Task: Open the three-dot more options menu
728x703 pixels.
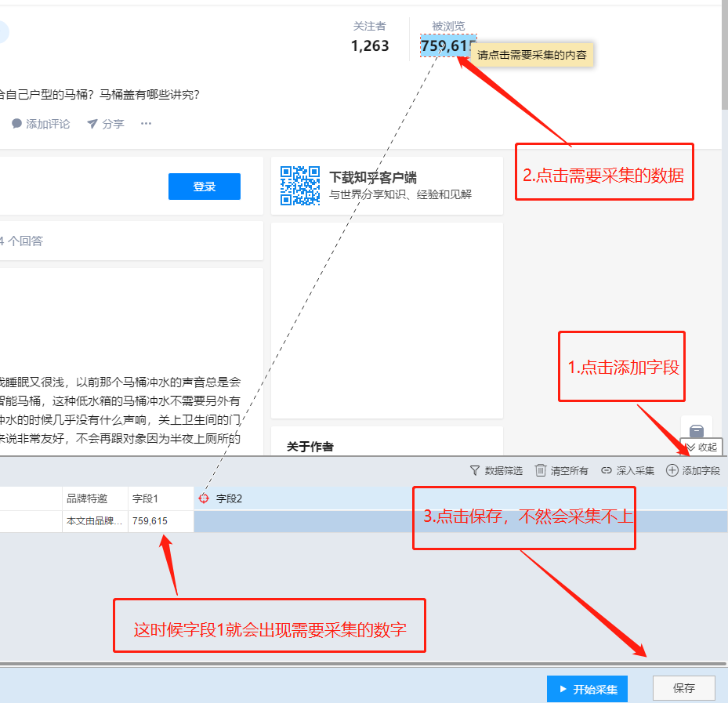Action: click(x=146, y=124)
